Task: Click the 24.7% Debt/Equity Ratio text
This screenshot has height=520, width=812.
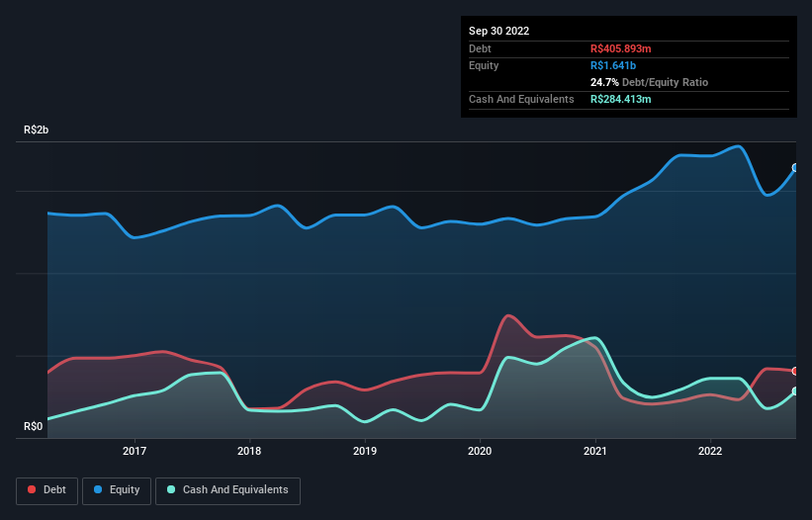Action: [x=649, y=82]
